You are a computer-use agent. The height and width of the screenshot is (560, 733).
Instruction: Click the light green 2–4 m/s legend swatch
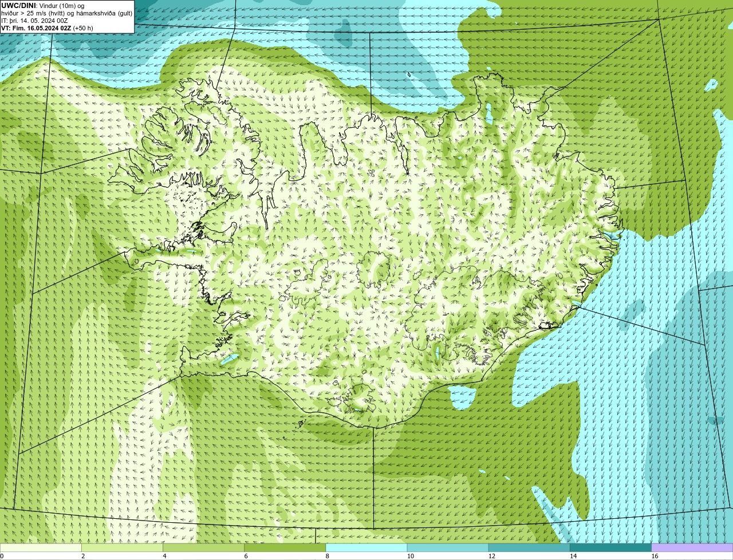[122, 547]
